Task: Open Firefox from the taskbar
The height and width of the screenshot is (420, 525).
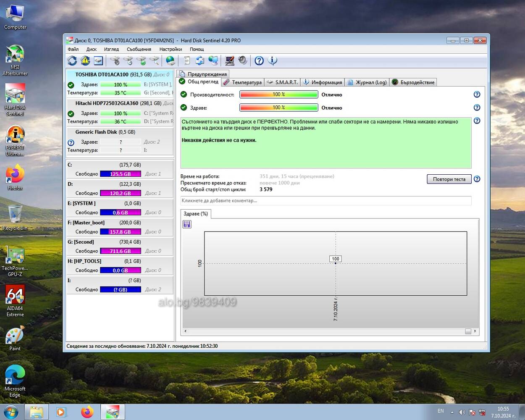Action: pos(87,412)
